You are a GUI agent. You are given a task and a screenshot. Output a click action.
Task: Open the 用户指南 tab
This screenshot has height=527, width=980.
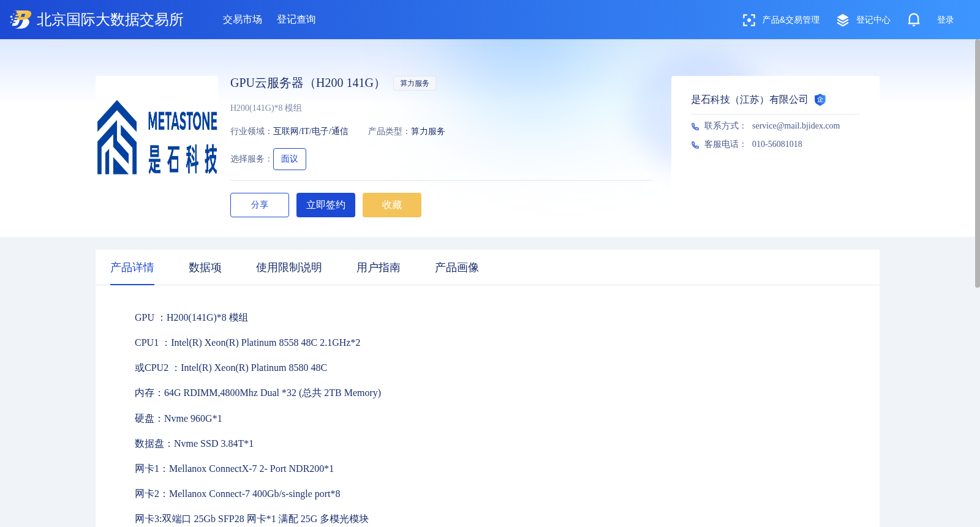(x=379, y=267)
